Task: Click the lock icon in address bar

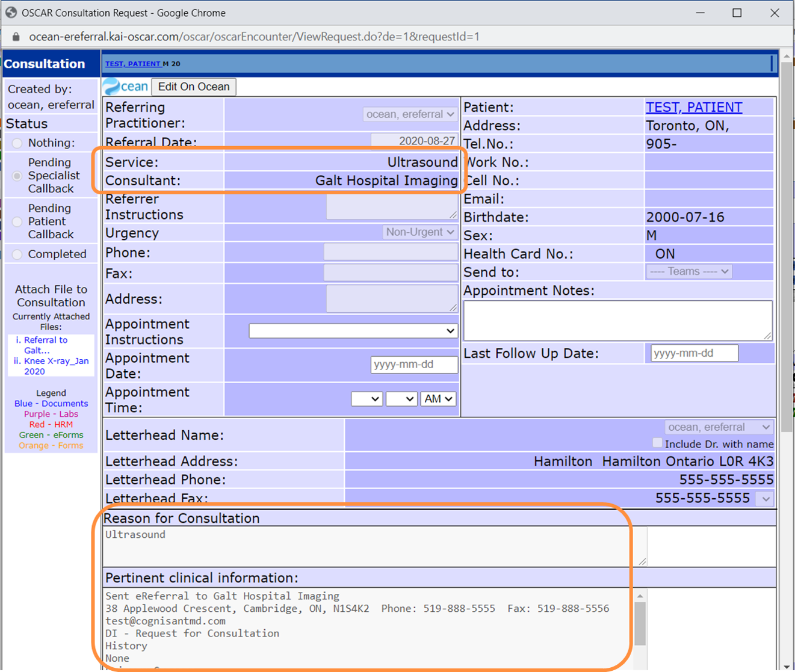Action: point(16,37)
